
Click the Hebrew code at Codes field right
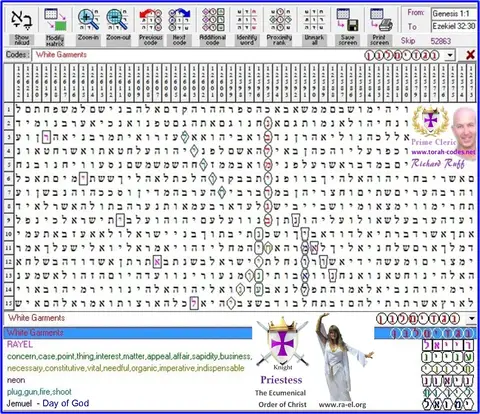(x=402, y=55)
